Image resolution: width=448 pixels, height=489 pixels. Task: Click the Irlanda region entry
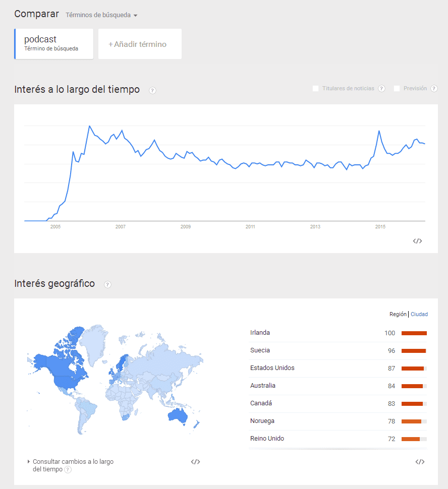[338, 333]
